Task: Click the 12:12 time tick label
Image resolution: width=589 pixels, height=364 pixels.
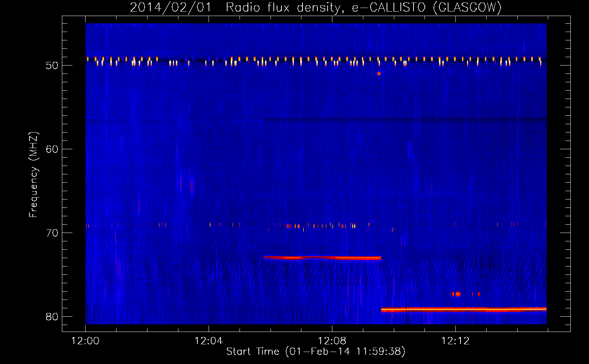Action: (455, 341)
